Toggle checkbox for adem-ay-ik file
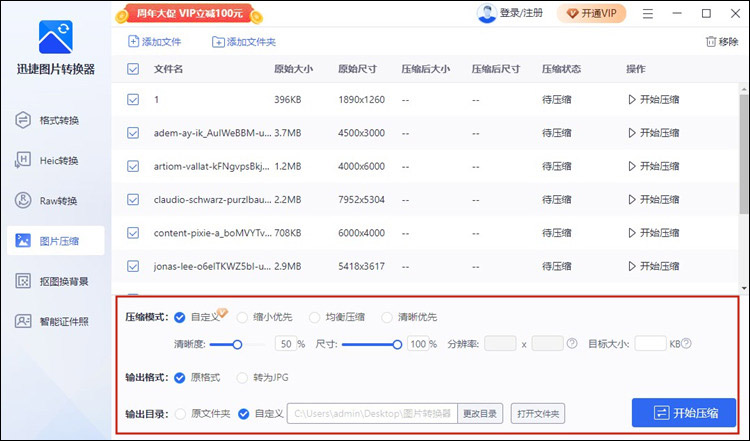Screen dimensions: 750x441 click(x=133, y=132)
